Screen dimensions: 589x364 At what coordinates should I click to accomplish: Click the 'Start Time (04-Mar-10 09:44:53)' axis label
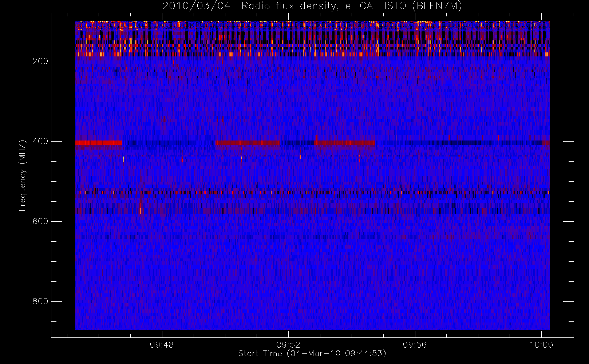[x=312, y=353]
